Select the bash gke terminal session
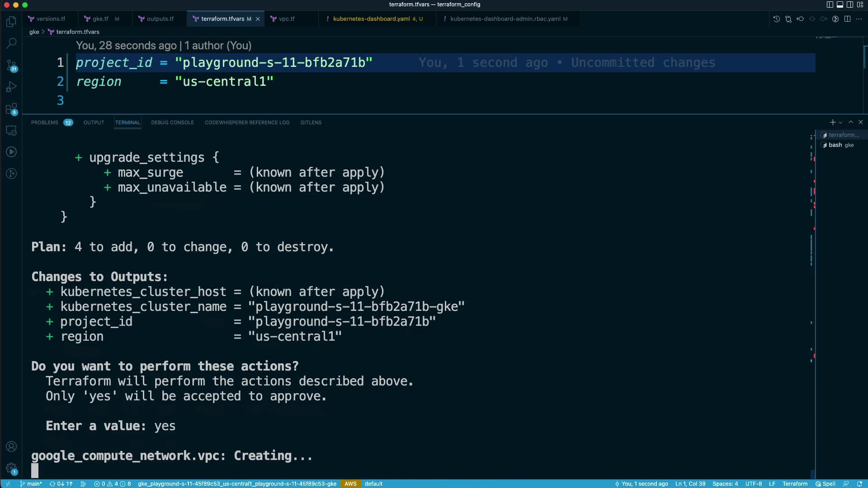Screen dimensions: 868x488 [x=840, y=145]
